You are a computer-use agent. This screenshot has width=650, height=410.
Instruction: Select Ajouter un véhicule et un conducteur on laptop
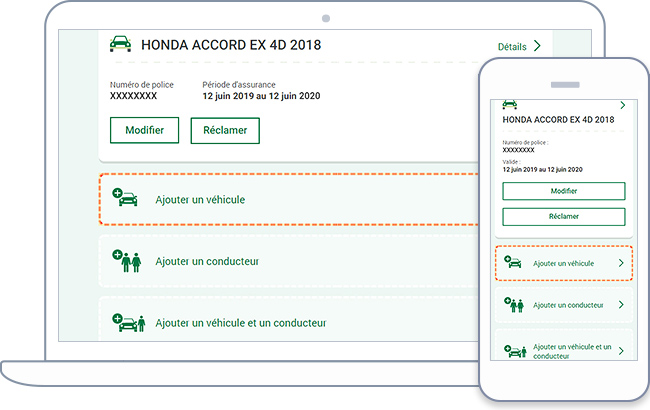(241, 323)
